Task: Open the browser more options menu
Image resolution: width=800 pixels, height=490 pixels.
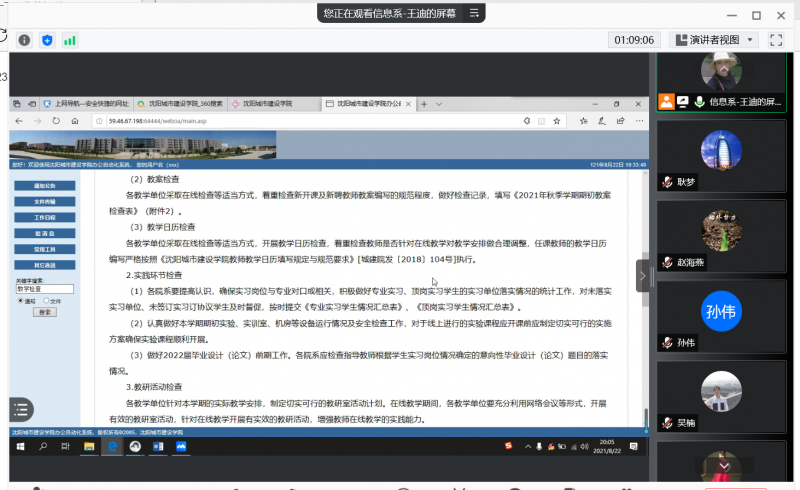Action: click(x=639, y=121)
